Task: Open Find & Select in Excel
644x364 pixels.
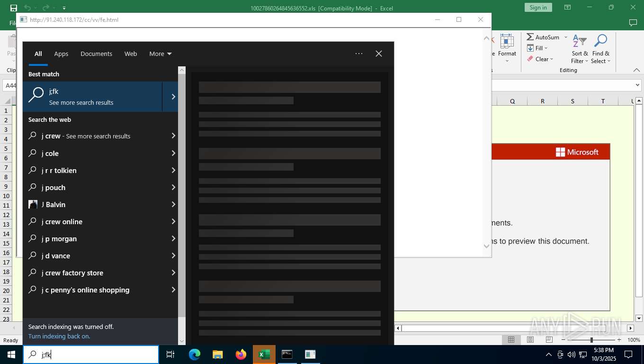Action: tap(601, 49)
